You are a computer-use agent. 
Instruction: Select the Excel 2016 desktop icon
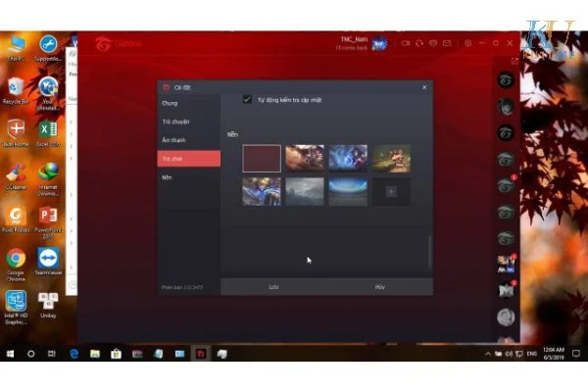tap(48, 134)
